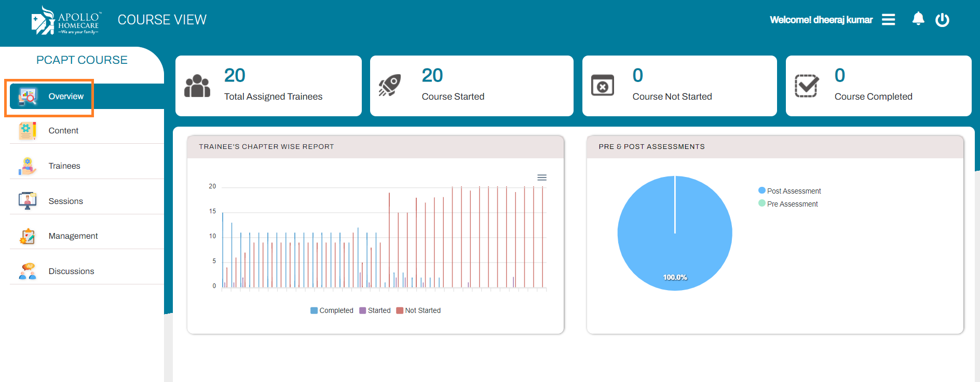Click the 20 count above Total Assigned Trainees
This screenshot has height=382, width=980.
tap(235, 76)
